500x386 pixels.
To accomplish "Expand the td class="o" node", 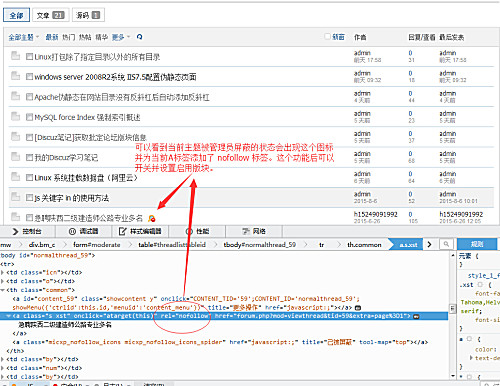I will click(x=3, y=281).
